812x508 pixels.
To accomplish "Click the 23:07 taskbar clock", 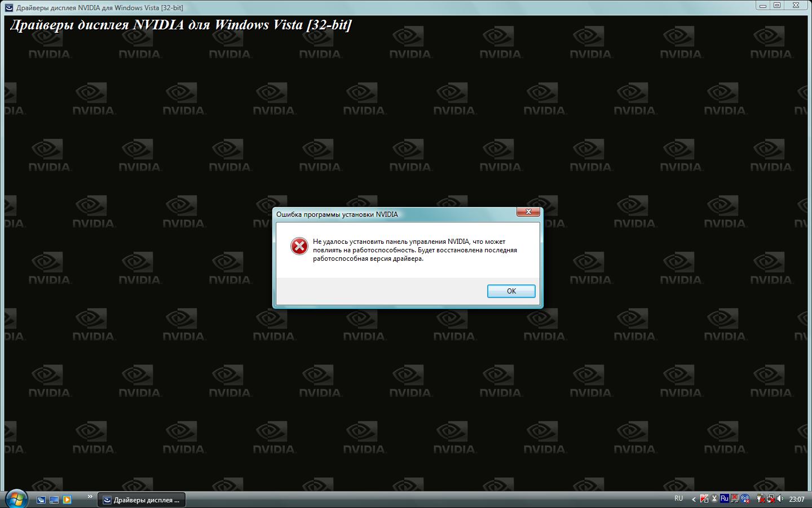I will pos(797,499).
